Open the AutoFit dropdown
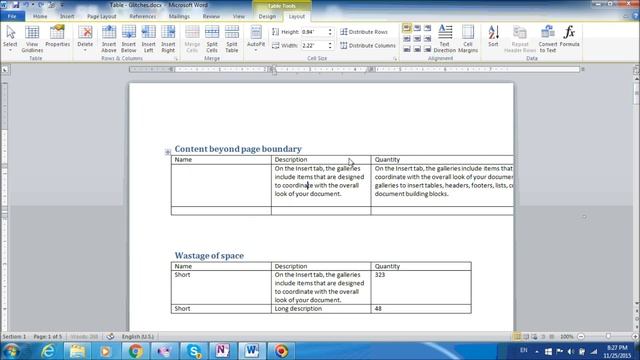 click(x=256, y=38)
